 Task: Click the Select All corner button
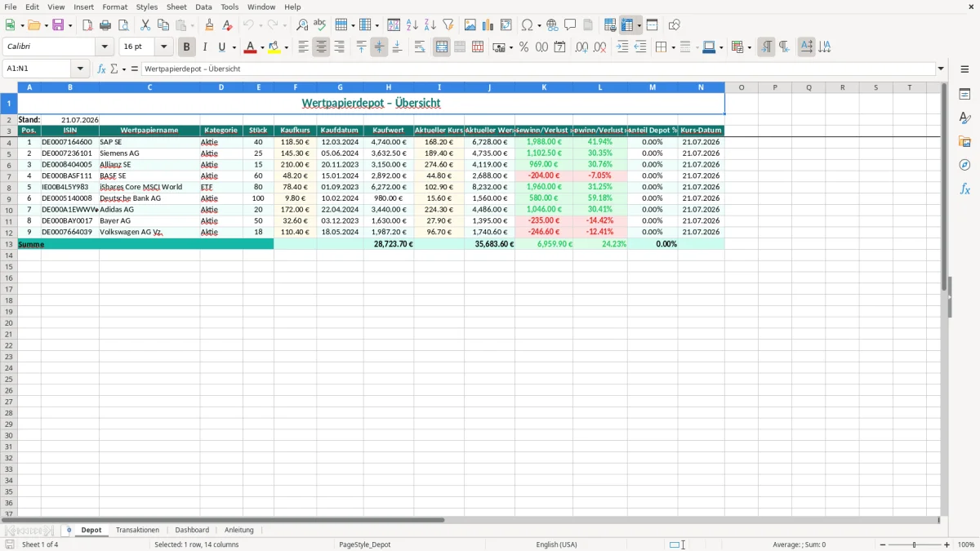pos(9,87)
